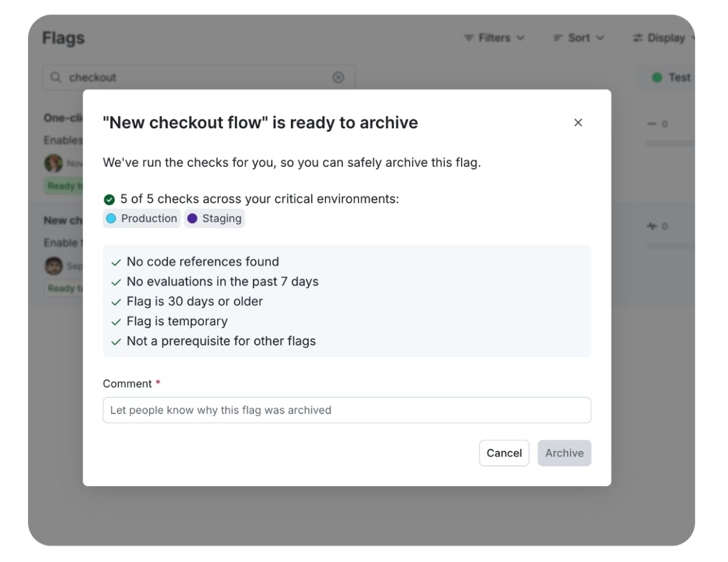Image resolution: width=728 pixels, height=562 pixels.
Task: Expand the Sort dropdown
Action: click(579, 38)
